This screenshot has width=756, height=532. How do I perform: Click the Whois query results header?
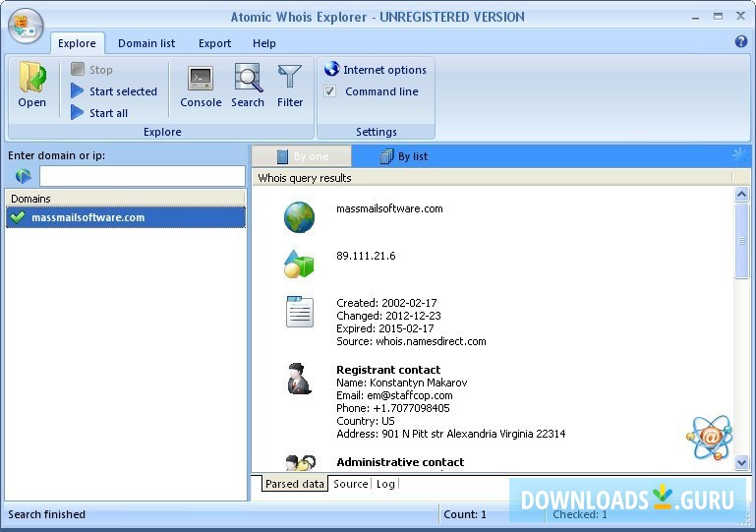click(492, 177)
